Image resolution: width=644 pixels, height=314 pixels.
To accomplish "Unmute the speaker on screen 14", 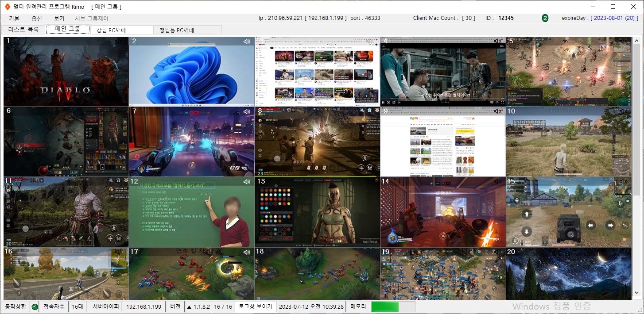I will click(x=498, y=181).
